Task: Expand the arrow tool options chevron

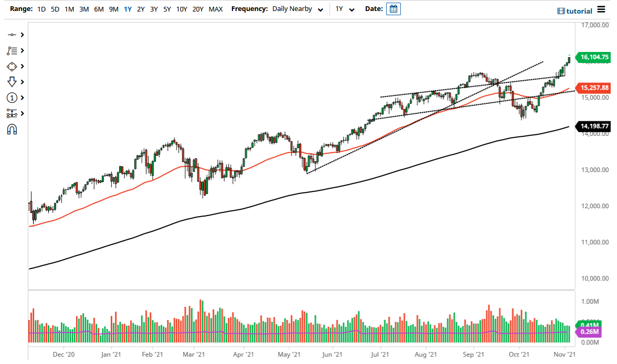Action: [x=22, y=82]
